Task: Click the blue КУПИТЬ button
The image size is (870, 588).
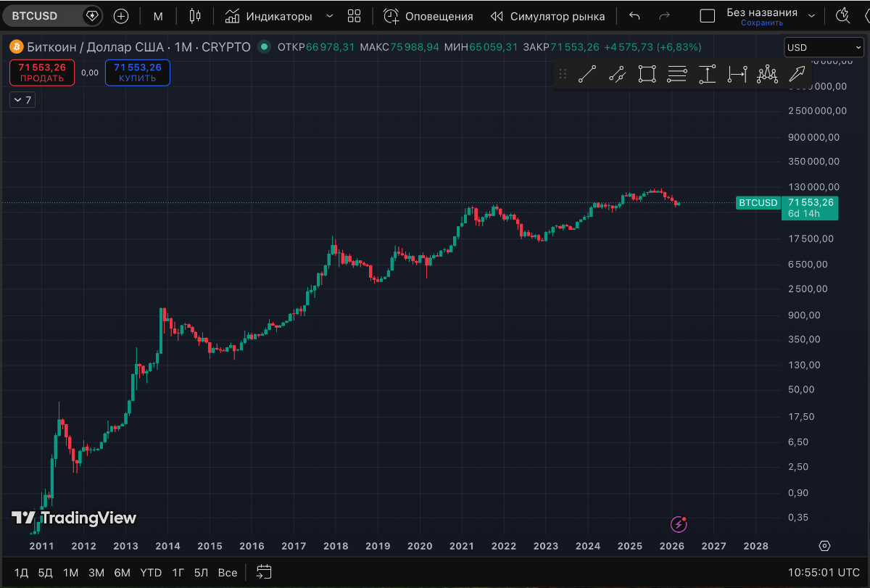Action: point(137,73)
